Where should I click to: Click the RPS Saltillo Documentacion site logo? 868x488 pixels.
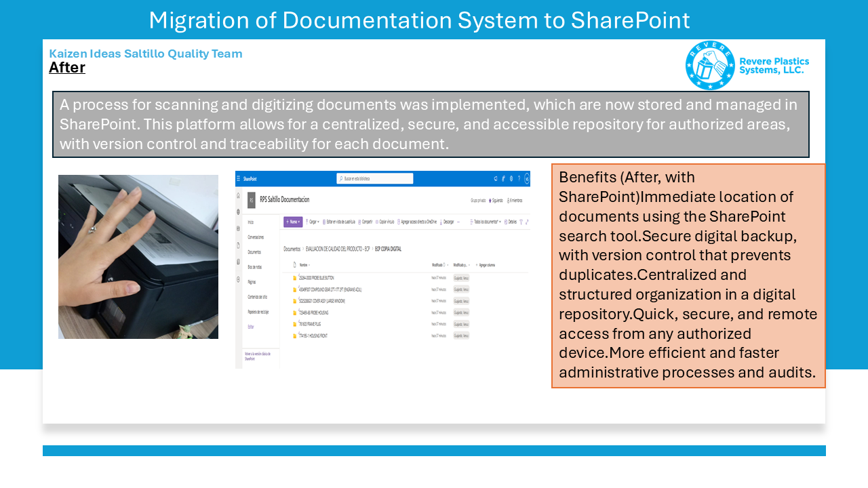pyautogui.click(x=252, y=201)
